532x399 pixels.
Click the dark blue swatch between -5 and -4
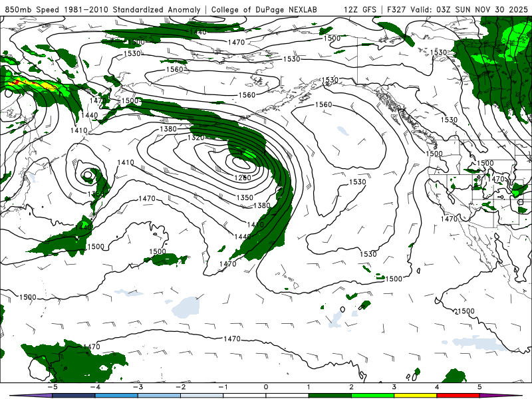tap(74, 396)
